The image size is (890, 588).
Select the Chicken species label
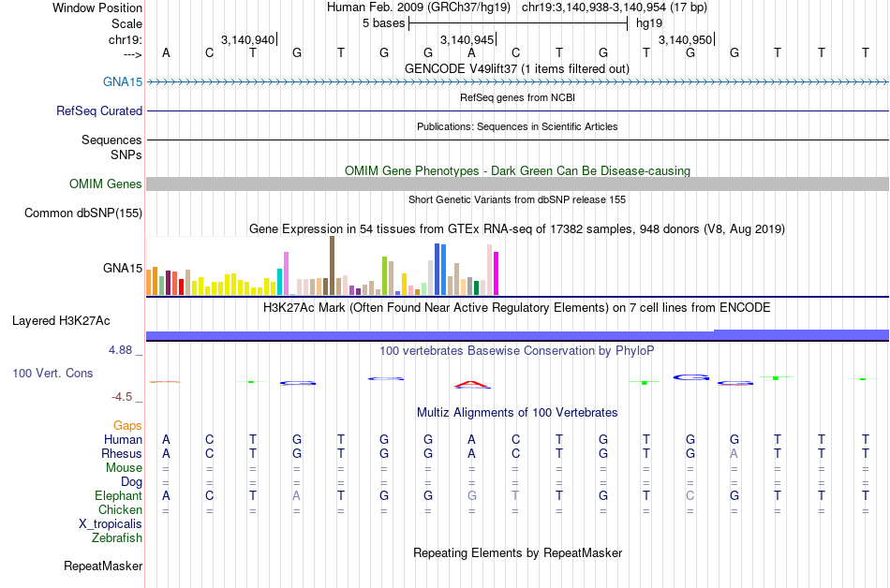120,509
